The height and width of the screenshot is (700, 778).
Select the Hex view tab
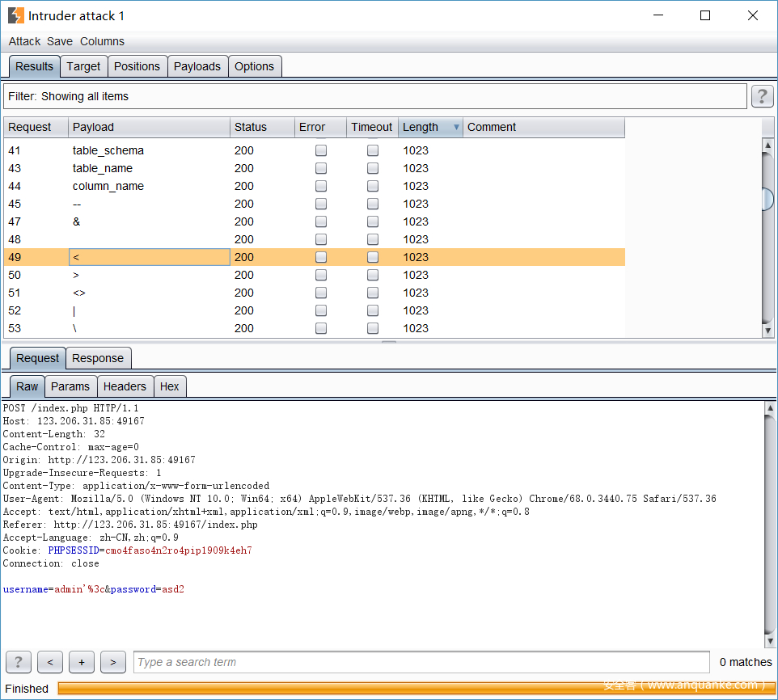pyautogui.click(x=169, y=386)
